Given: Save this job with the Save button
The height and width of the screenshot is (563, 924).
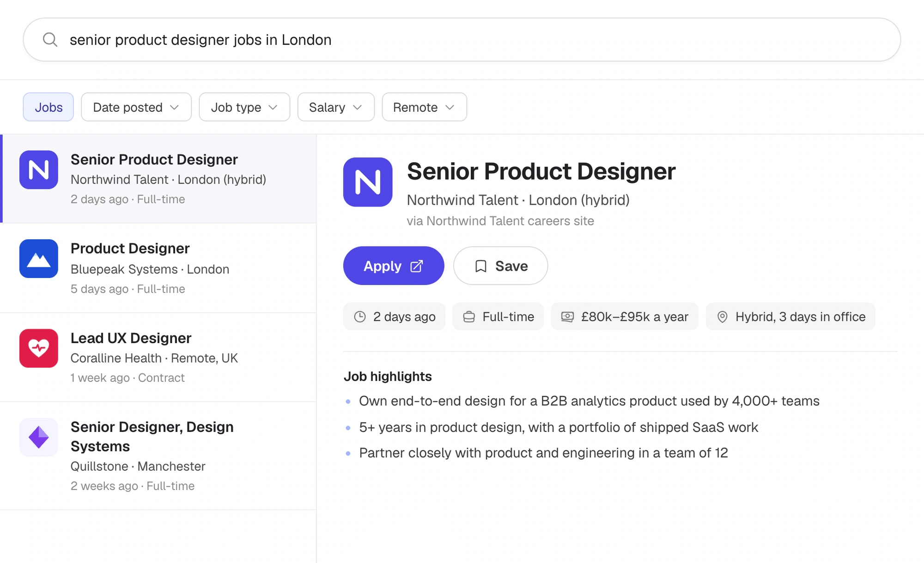Looking at the screenshot, I should click(500, 266).
